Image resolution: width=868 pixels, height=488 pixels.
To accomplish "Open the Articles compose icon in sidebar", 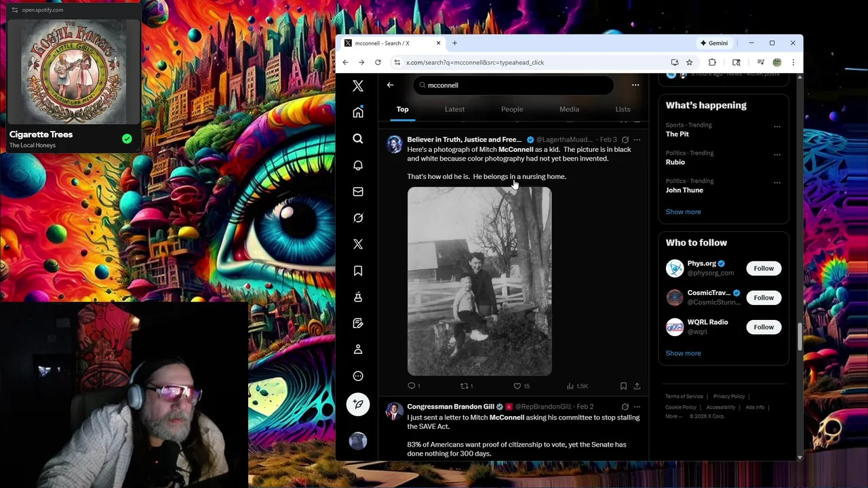I will (358, 323).
